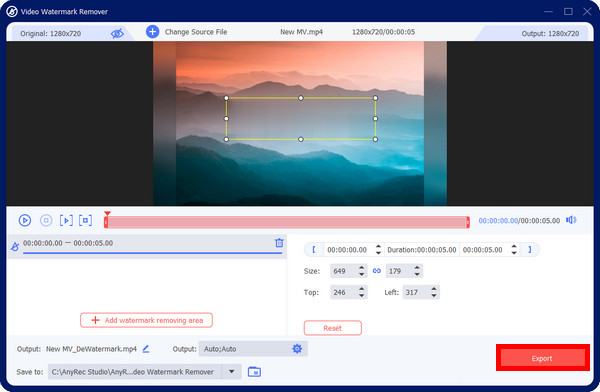Edit output file name pencil icon
Image resolution: width=600 pixels, height=392 pixels.
(x=146, y=349)
